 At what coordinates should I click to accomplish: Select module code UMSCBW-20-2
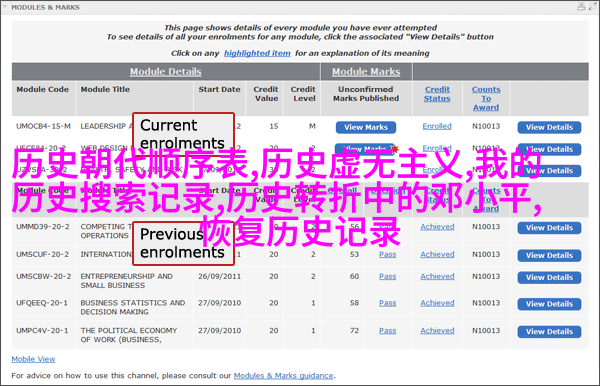44,276
